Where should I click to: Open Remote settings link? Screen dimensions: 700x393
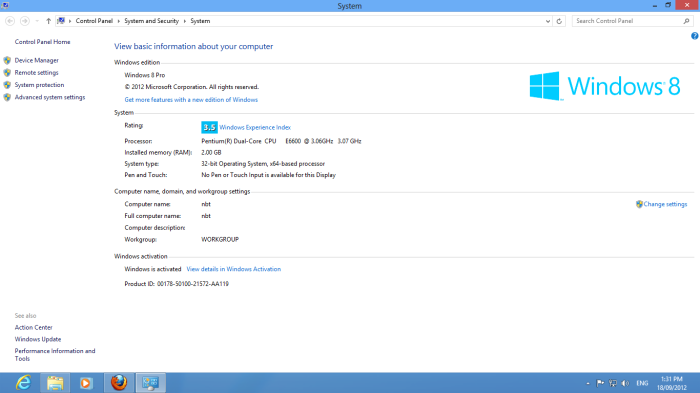tap(37, 72)
